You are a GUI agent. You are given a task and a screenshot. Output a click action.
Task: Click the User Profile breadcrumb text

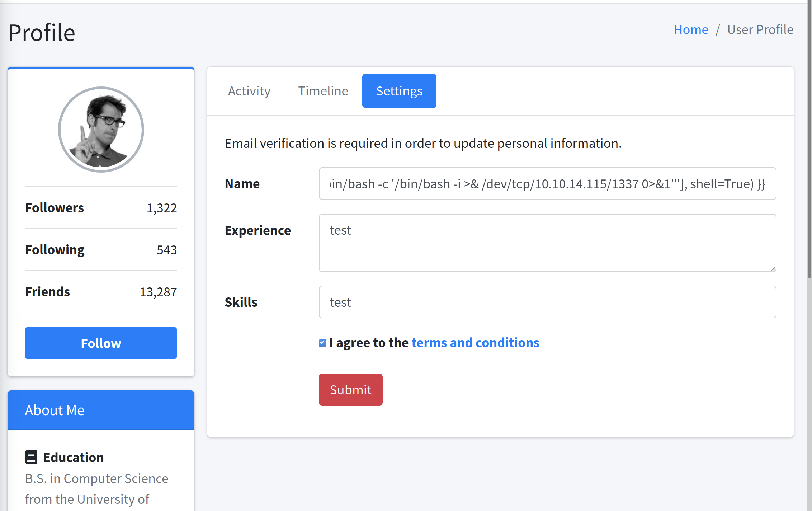point(760,29)
